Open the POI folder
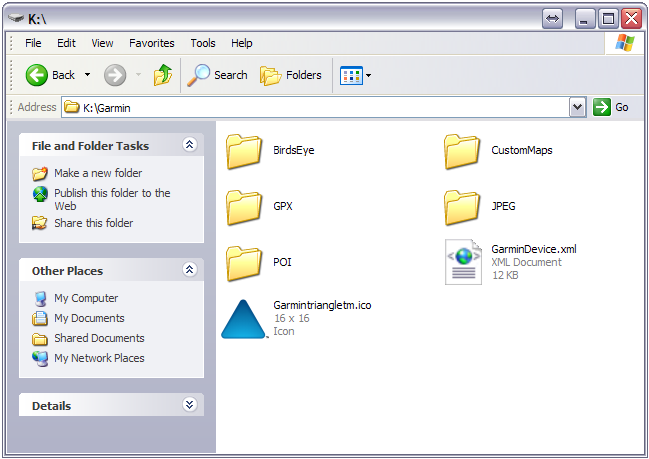Image resolution: width=649 pixels, height=459 pixels. [244, 263]
